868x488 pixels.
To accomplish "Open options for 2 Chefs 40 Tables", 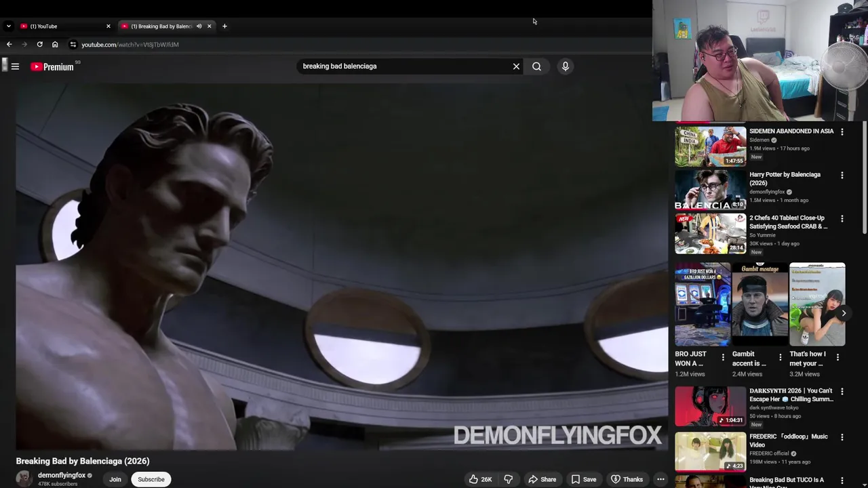I will tap(842, 219).
